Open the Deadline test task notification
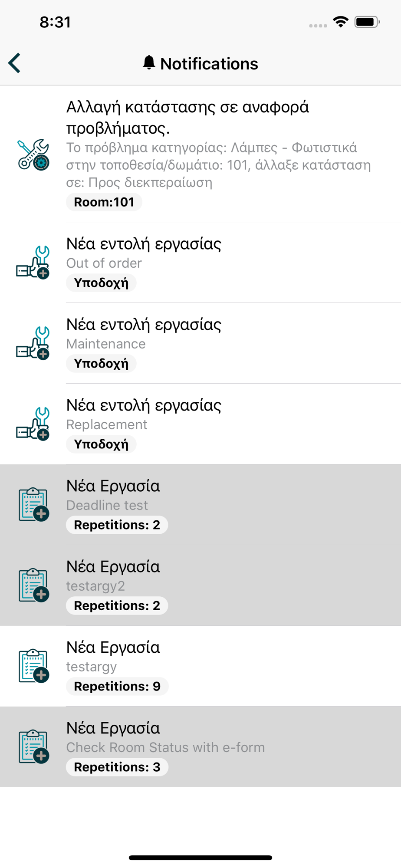The image size is (401, 868). 200,505
